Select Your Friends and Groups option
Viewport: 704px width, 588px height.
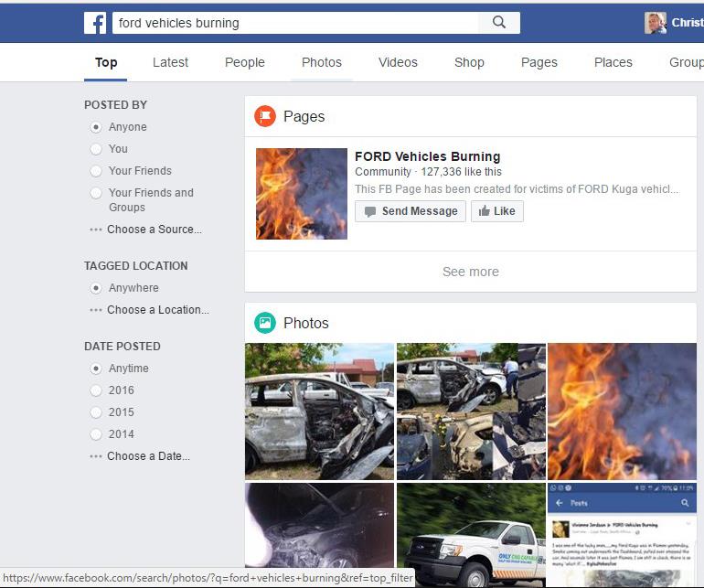click(x=96, y=193)
